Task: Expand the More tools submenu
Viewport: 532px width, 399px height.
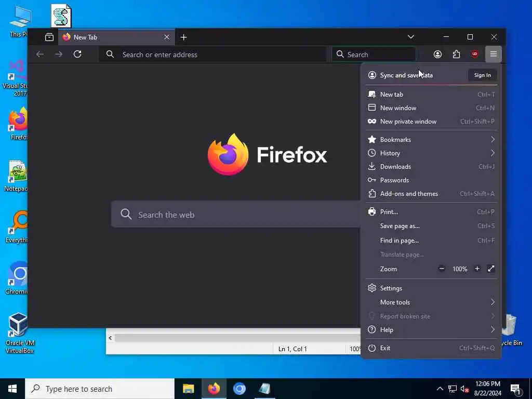Action: click(x=431, y=302)
